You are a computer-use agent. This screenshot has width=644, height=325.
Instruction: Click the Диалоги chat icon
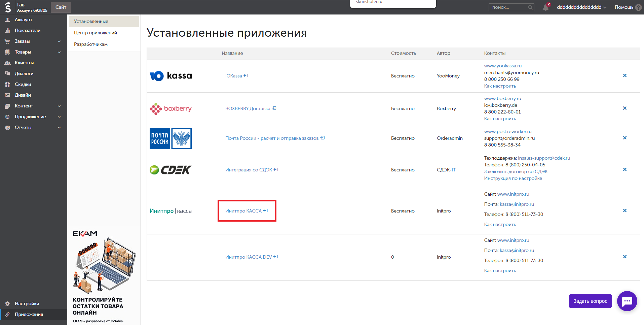pyautogui.click(x=7, y=73)
